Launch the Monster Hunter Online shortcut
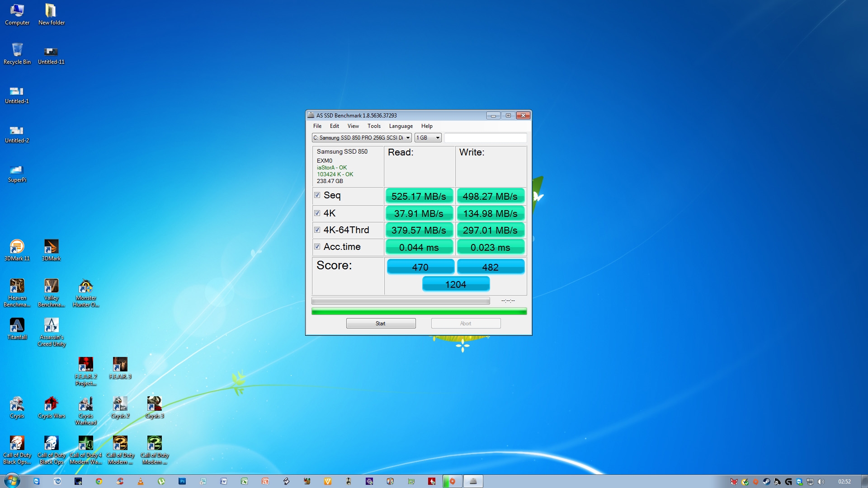 85,292
